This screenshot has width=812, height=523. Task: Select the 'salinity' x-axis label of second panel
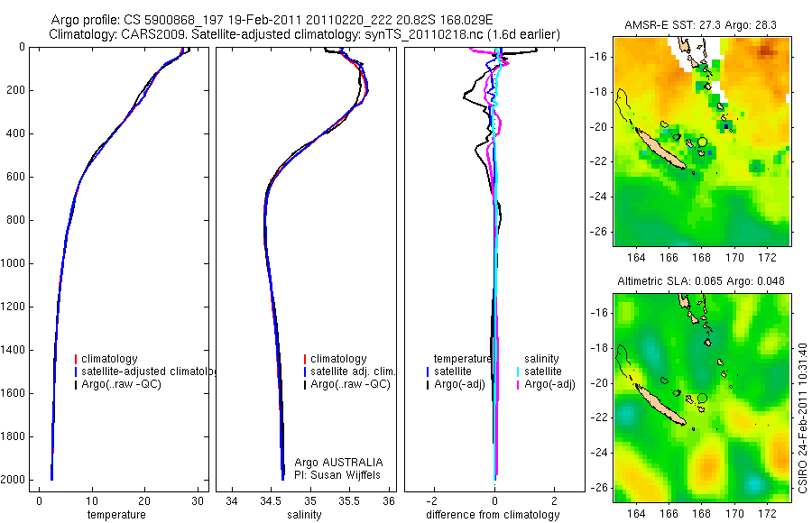point(304,515)
